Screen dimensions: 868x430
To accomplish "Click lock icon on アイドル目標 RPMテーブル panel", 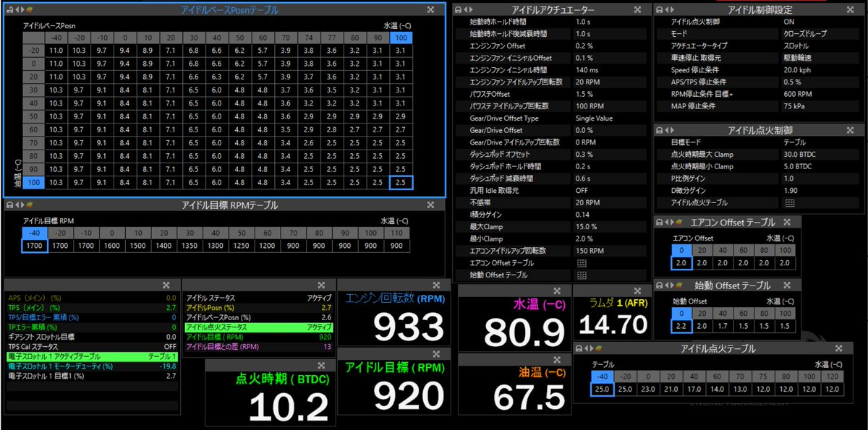I will click(x=9, y=205).
